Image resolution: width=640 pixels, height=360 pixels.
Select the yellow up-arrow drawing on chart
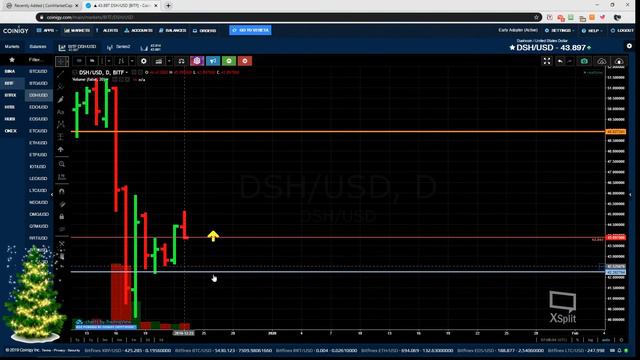[x=213, y=236]
